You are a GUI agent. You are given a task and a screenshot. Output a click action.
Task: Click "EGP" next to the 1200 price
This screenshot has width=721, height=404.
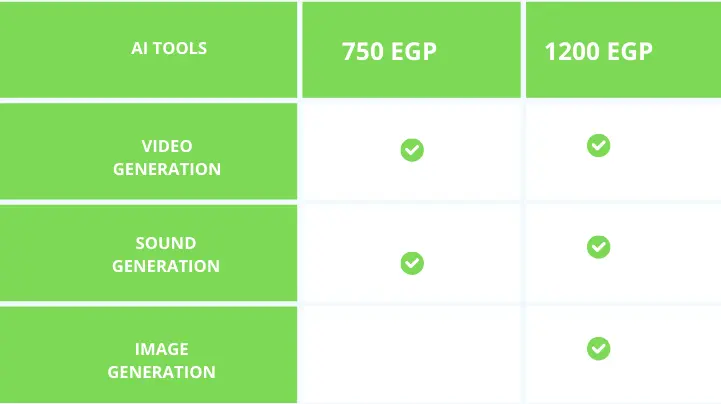629,51
